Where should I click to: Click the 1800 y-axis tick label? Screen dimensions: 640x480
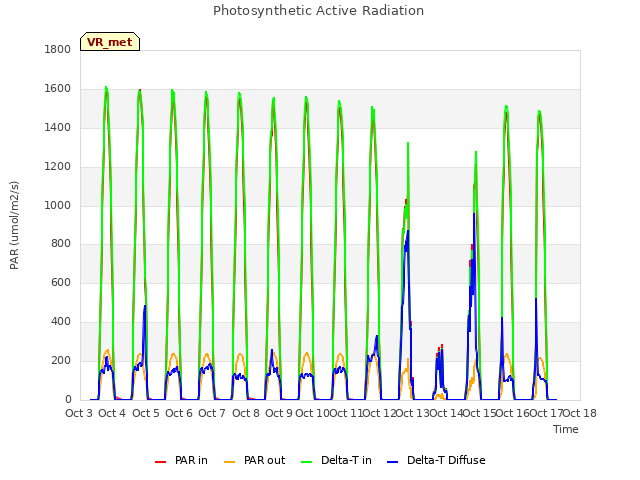click(x=58, y=50)
